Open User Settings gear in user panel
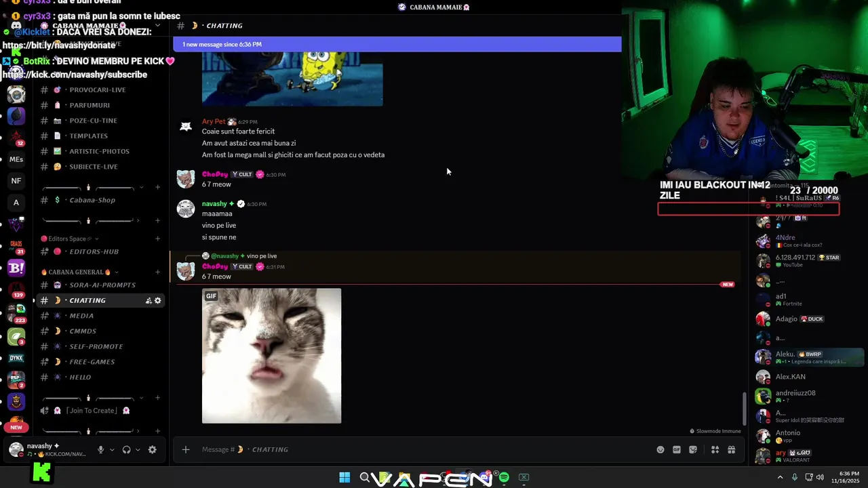Screen dimensions: 868x488 tap(153, 449)
